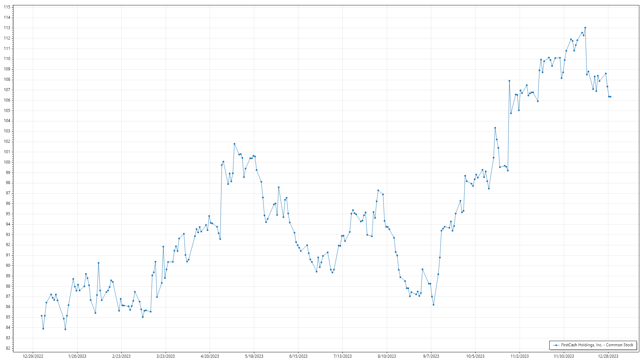Select the lowest data point near 83.8
This screenshot has height=362, width=644.
[x=65, y=329]
